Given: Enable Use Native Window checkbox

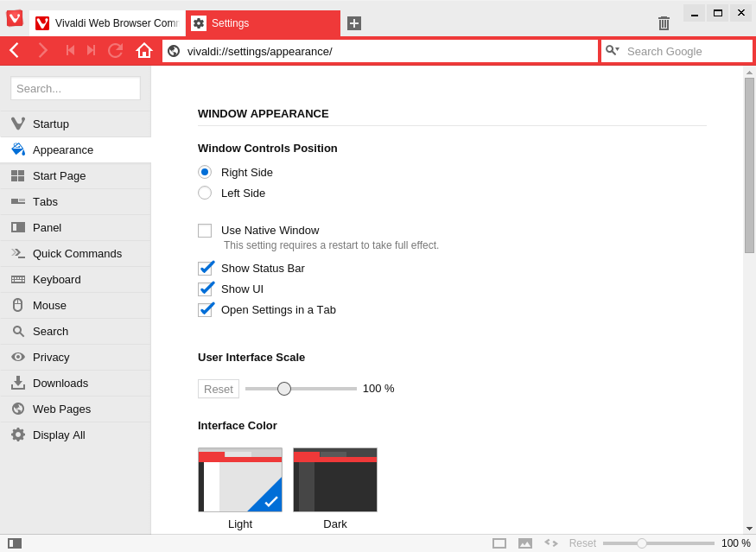Looking at the screenshot, I should (205, 231).
